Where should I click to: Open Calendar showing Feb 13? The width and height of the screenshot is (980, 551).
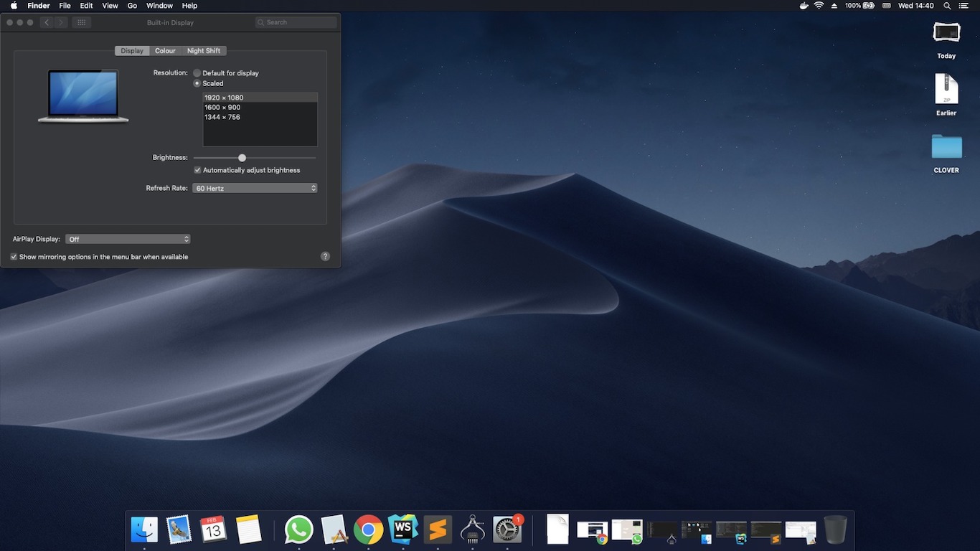click(213, 530)
